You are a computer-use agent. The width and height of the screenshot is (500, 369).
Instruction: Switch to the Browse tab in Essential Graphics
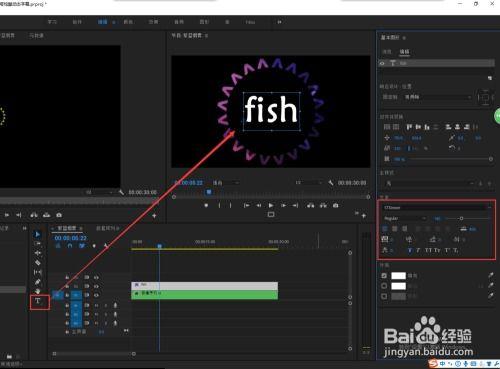(x=387, y=52)
